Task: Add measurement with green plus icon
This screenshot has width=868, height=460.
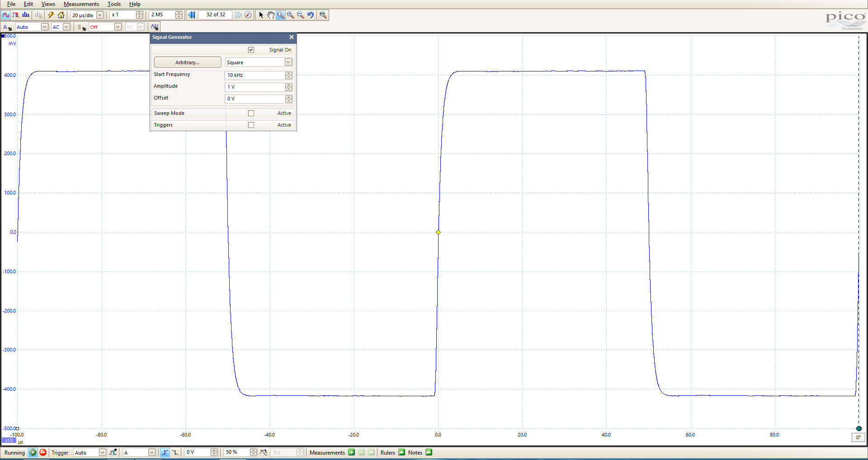Action: coord(352,452)
